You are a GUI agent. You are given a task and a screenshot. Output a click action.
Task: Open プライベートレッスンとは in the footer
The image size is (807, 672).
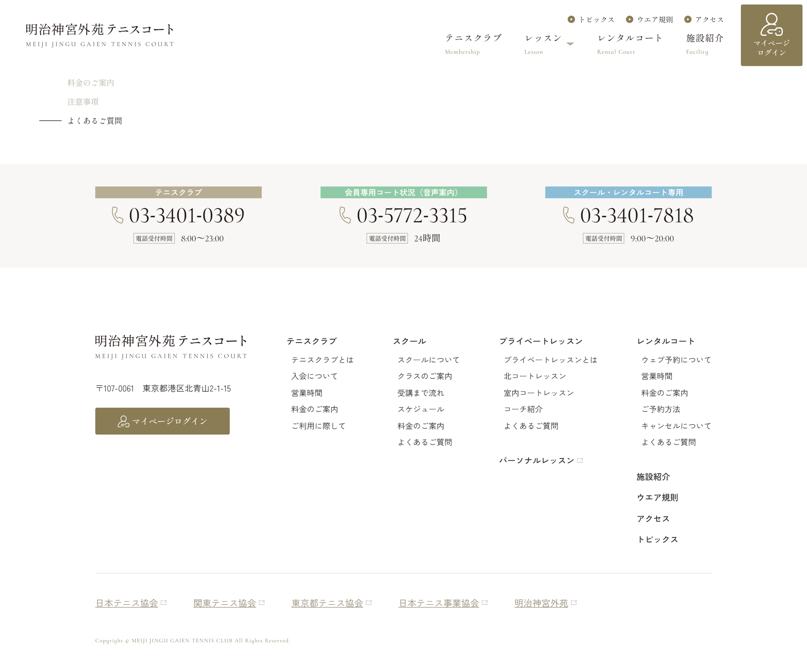(x=551, y=360)
